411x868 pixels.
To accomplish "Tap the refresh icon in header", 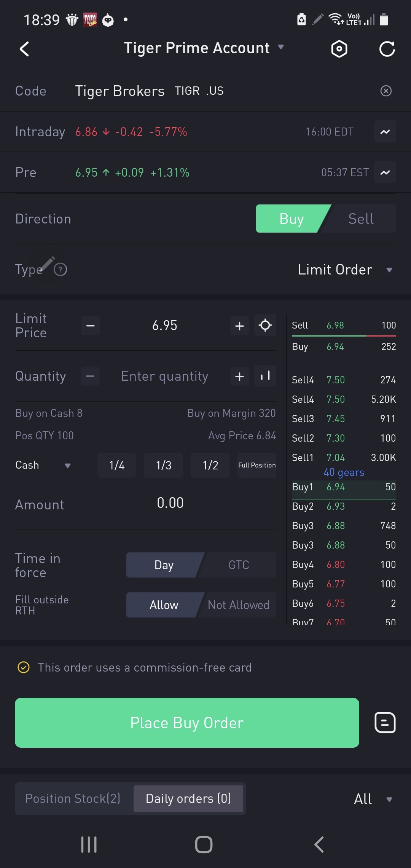I will (x=387, y=49).
